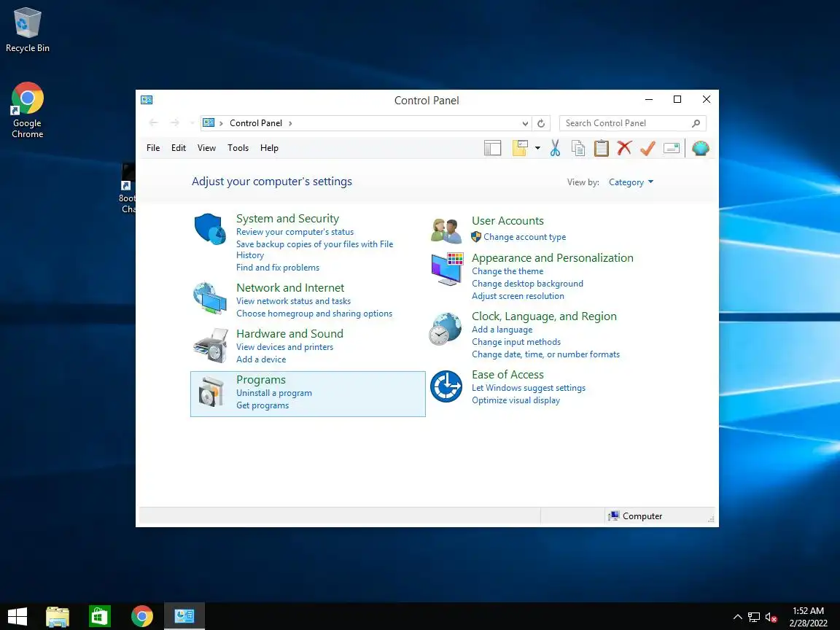
Task: Click the Paste clipboard icon
Action: [x=601, y=148]
